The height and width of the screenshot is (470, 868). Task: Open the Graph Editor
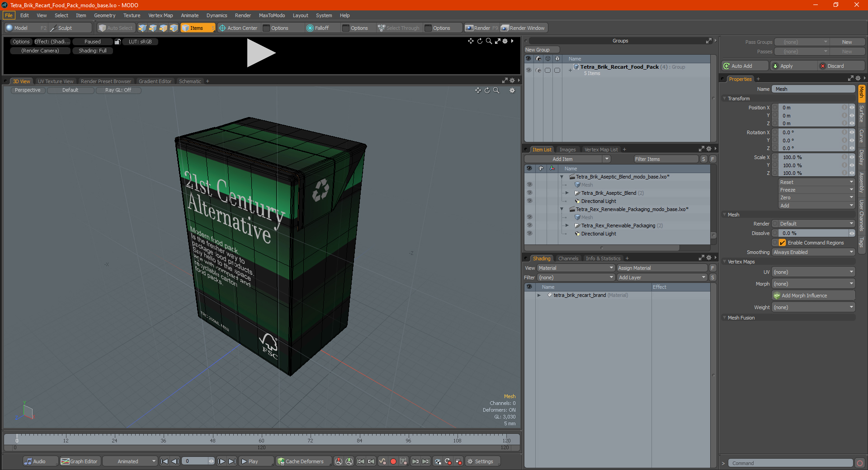click(80, 461)
